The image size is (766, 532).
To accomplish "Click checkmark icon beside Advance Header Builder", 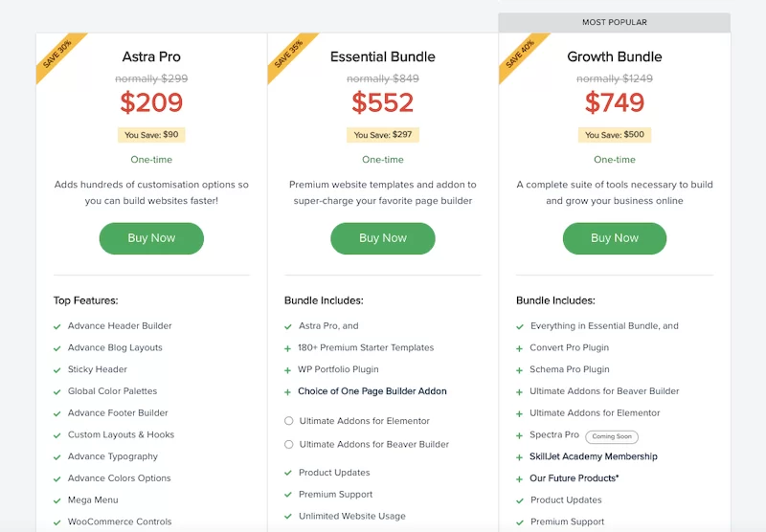I will tap(57, 326).
